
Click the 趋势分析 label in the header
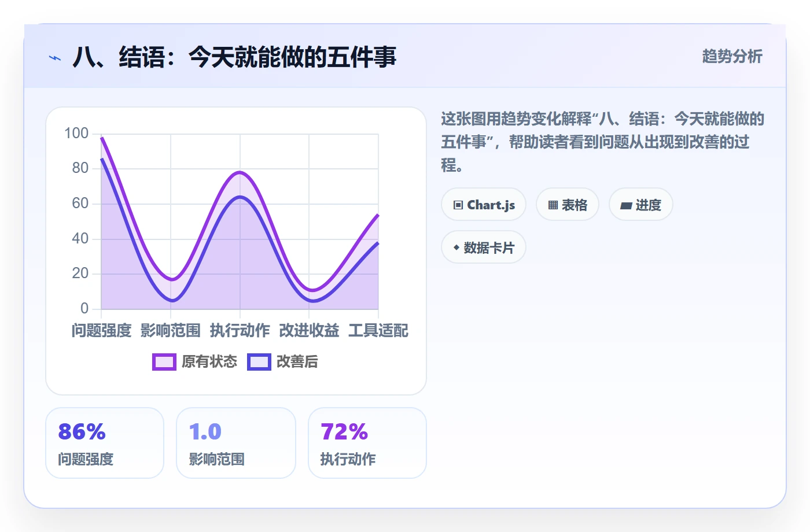pyautogui.click(x=732, y=57)
